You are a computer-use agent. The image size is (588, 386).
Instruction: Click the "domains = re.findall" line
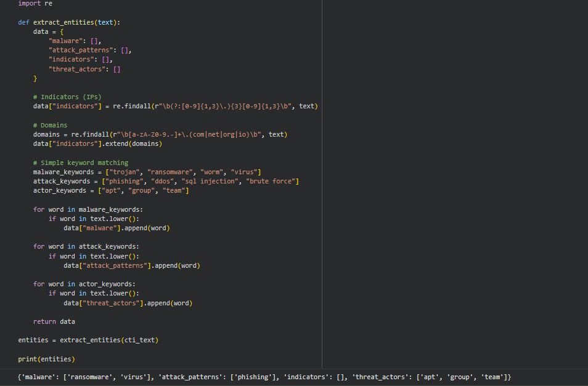[160, 134]
